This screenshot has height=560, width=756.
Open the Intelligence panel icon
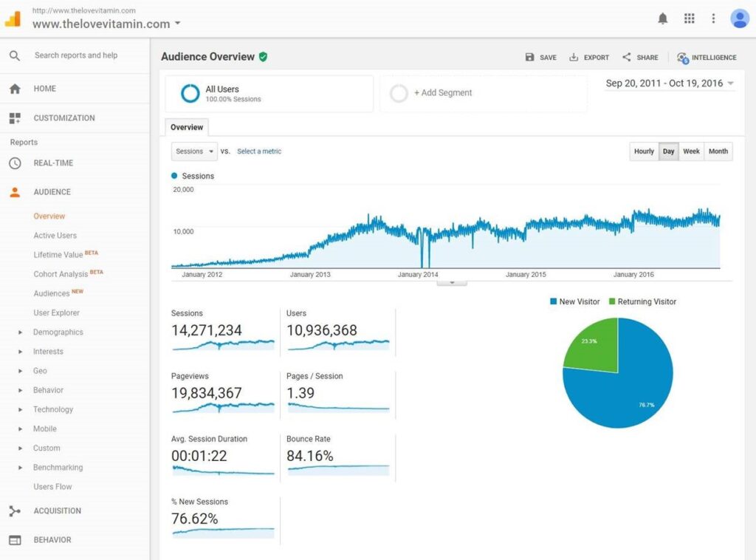[x=683, y=57]
